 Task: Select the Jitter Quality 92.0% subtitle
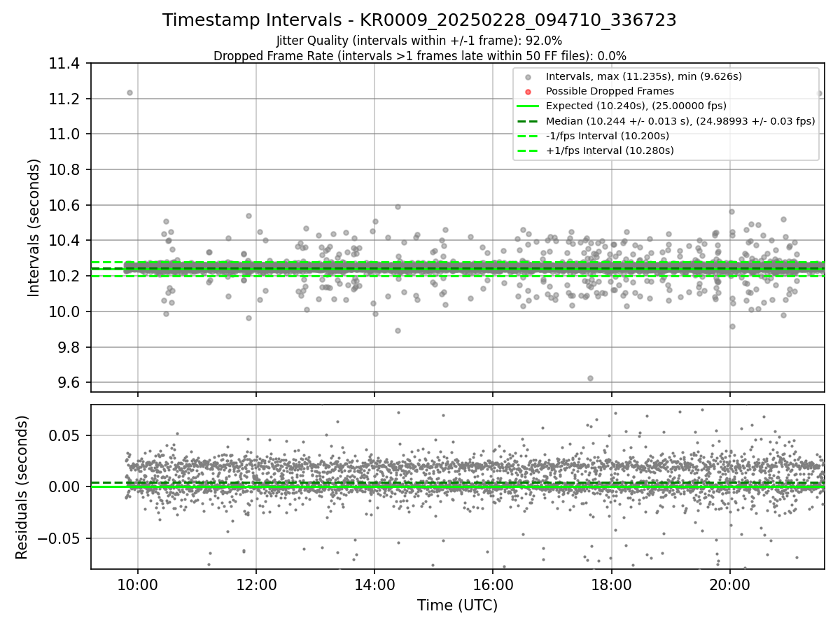(x=419, y=41)
